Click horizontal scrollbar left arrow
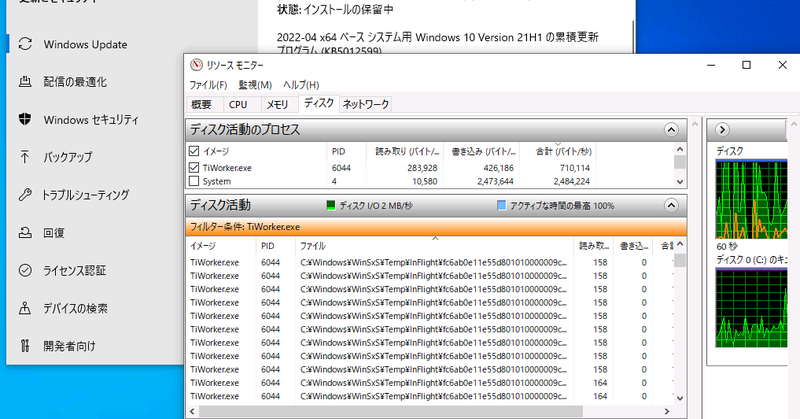This screenshot has height=419, width=800. tap(192, 411)
